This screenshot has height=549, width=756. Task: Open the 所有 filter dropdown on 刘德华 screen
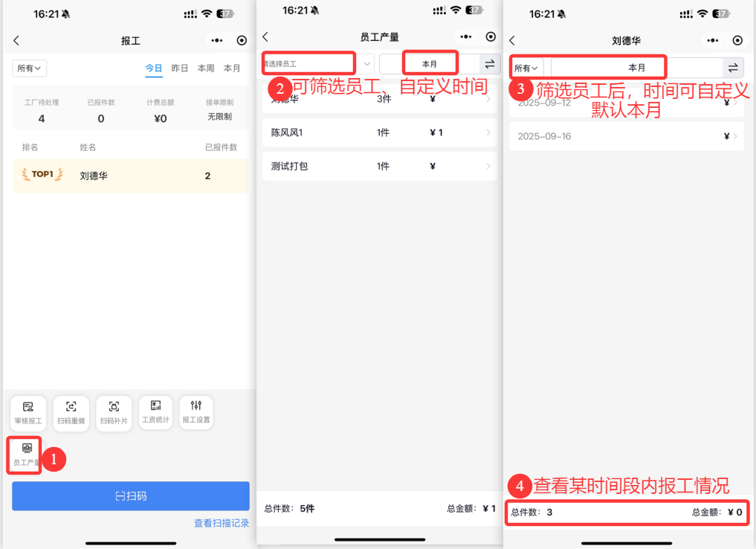pyautogui.click(x=526, y=68)
